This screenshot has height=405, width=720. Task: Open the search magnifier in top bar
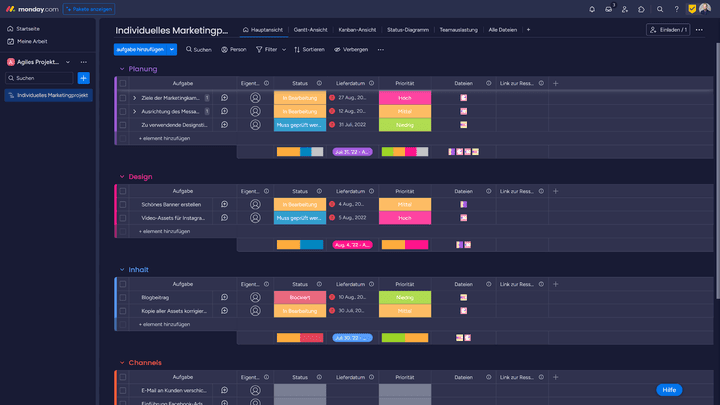(x=660, y=9)
